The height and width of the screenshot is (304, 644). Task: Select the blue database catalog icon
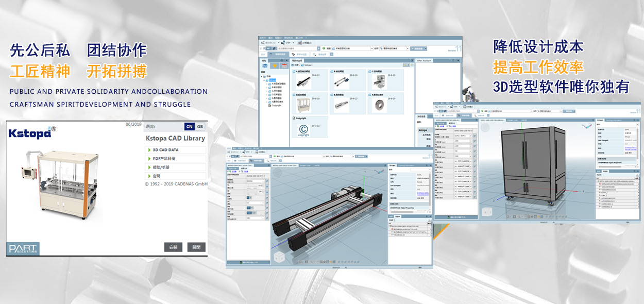coord(265,66)
